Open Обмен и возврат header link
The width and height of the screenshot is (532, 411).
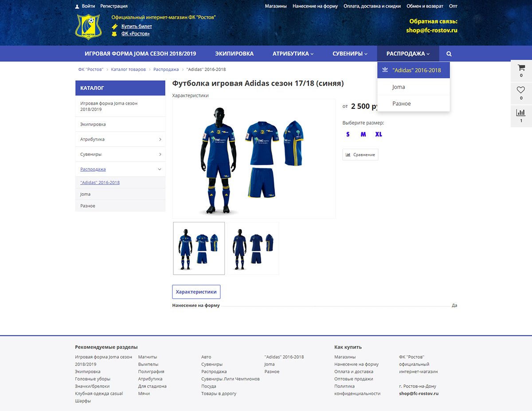[425, 6]
